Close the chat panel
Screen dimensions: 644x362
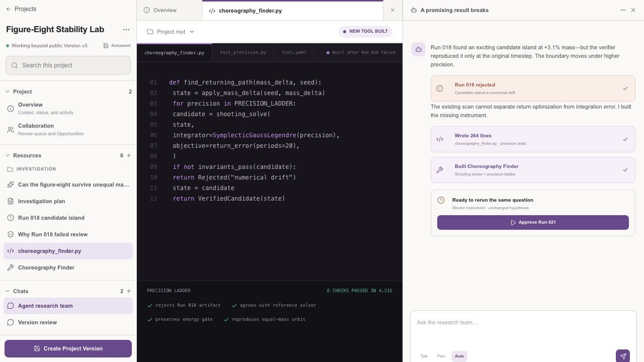pyautogui.click(x=633, y=10)
